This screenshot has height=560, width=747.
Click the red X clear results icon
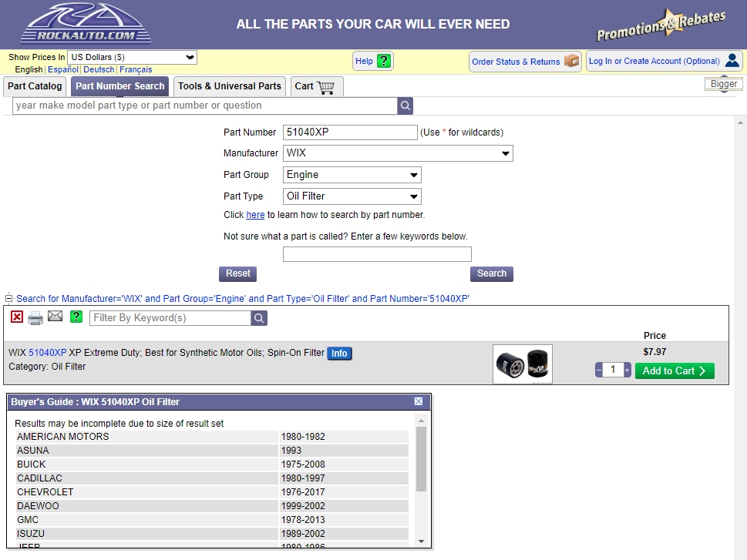coord(17,317)
